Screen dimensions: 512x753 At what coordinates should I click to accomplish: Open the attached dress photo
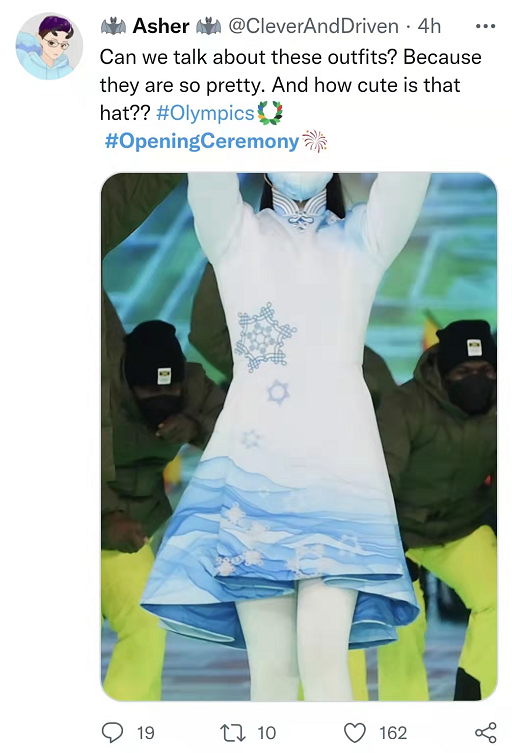click(299, 437)
